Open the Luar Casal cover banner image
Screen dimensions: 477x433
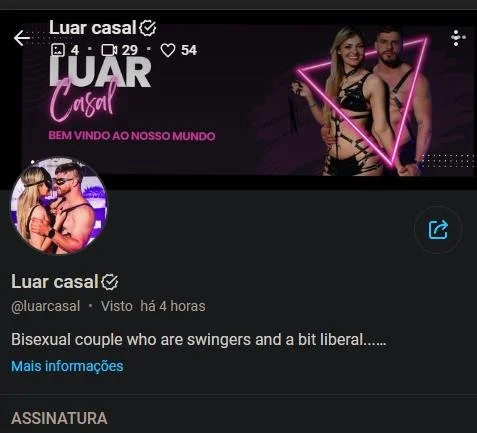pyautogui.click(x=247, y=100)
